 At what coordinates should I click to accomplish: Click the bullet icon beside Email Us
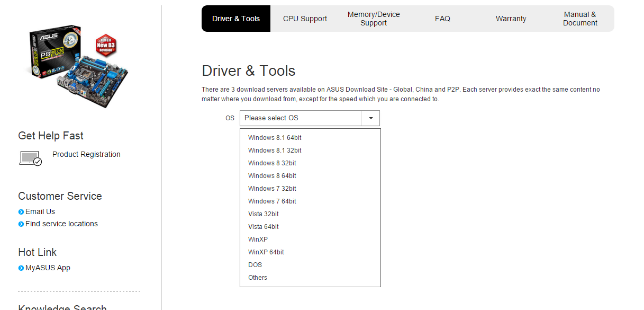(21, 212)
